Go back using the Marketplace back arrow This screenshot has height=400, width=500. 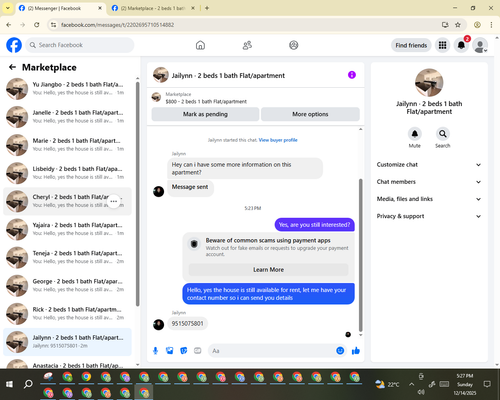pyautogui.click(x=12, y=67)
